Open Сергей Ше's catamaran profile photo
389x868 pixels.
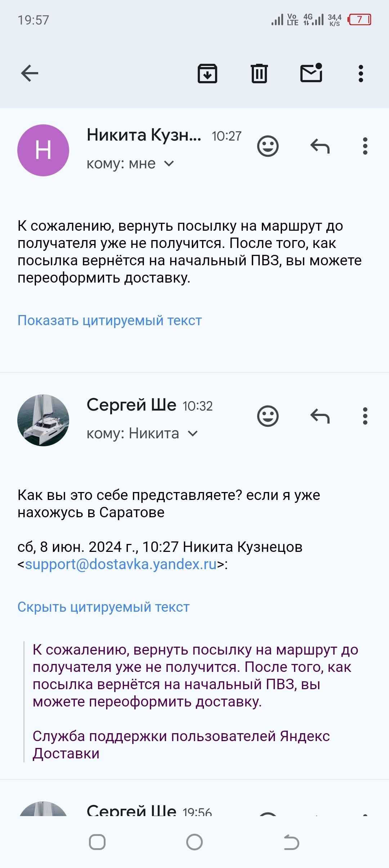[43, 420]
